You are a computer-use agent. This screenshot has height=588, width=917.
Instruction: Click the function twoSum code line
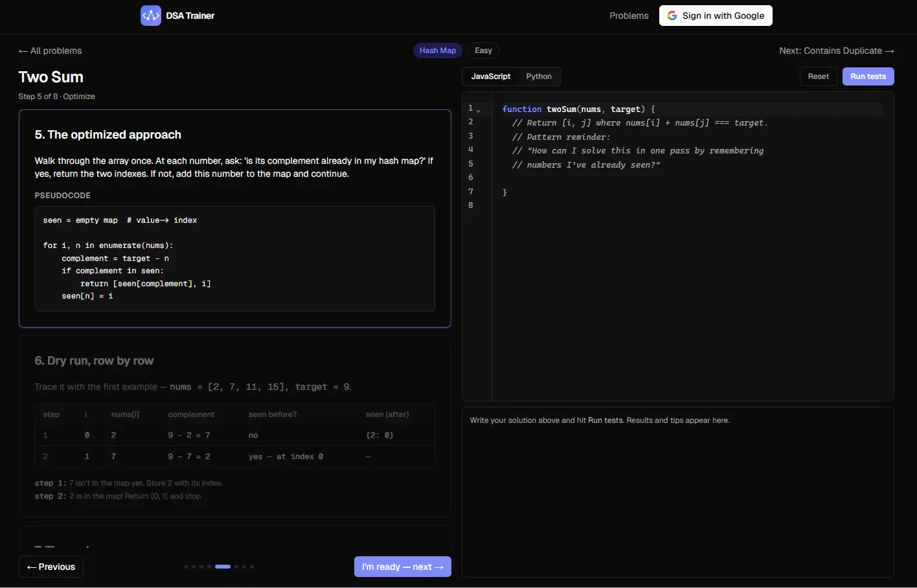coord(578,109)
